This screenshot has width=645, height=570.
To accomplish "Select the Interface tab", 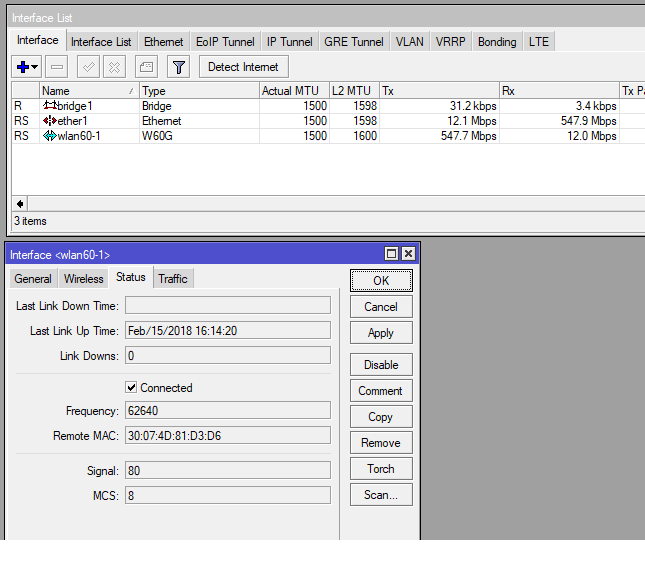I will click(37, 40).
